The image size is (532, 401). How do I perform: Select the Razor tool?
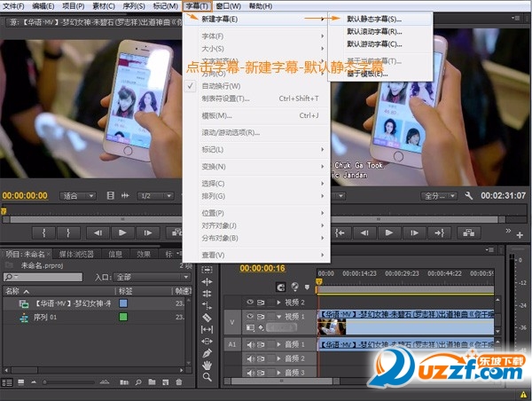tap(207, 318)
